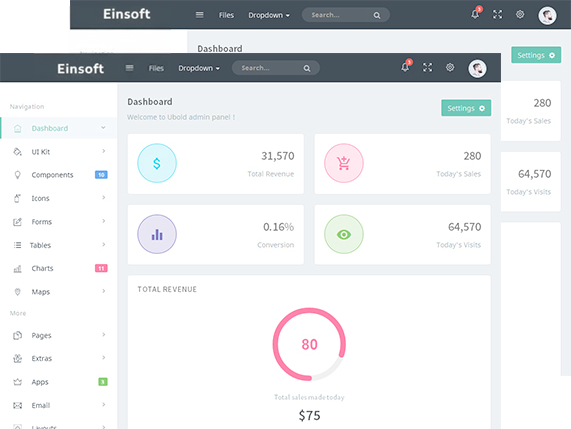Screen dimensions: 571x429
Task: Click the Pages documents icon
Action: [17, 335]
